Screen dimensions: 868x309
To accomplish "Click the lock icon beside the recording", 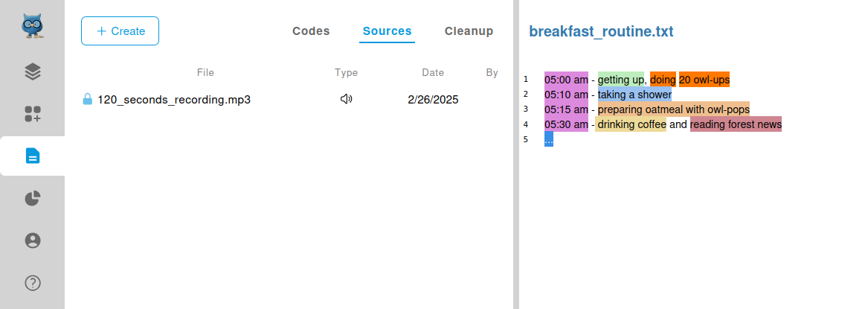I will coord(87,99).
